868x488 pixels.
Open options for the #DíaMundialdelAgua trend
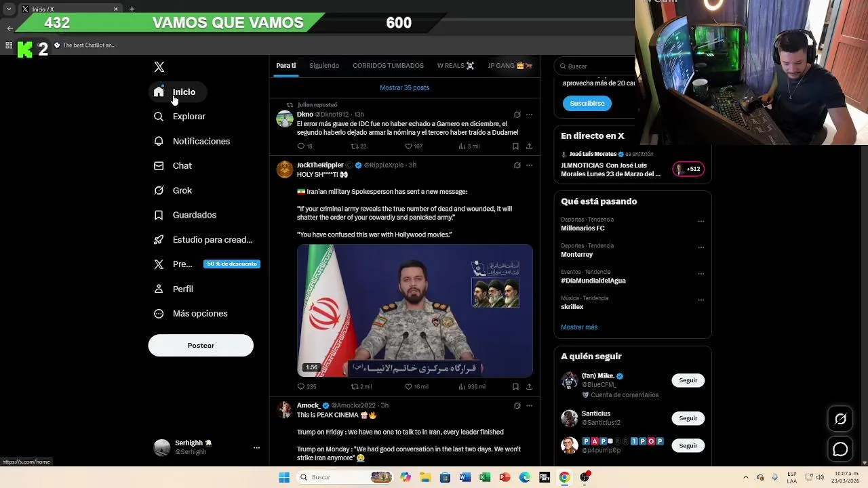pos(701,274)
